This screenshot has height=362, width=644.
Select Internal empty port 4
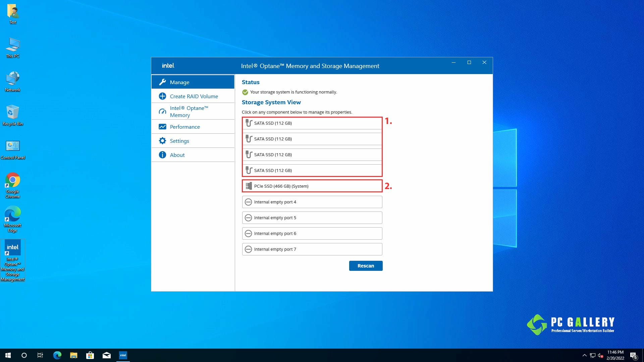coord(312,202)
